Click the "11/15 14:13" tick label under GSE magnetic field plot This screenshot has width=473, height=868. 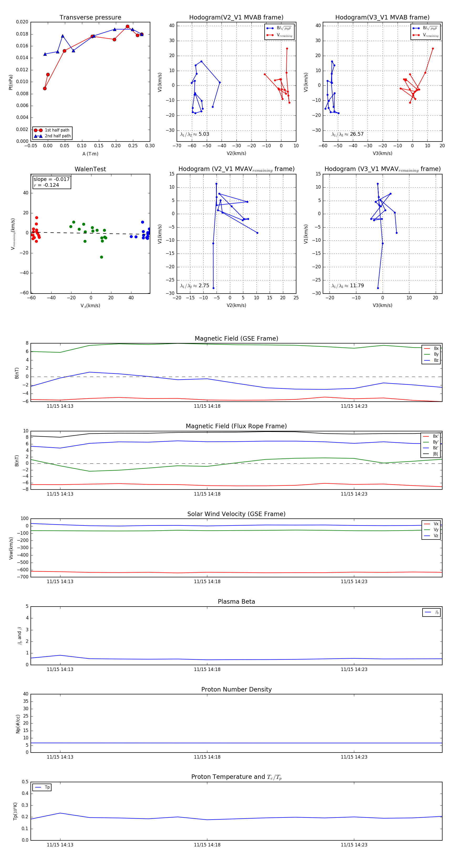tap(60, 406)
